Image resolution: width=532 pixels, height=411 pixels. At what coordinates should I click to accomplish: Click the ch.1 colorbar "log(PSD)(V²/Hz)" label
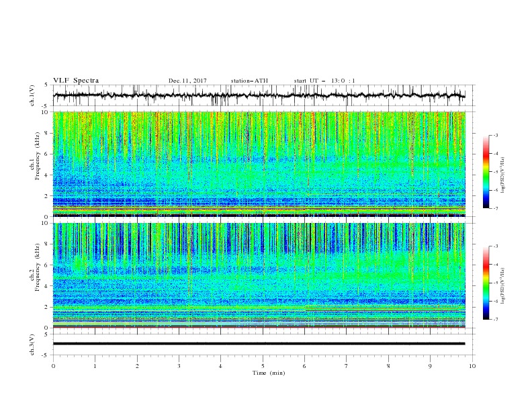click(502, 175)
